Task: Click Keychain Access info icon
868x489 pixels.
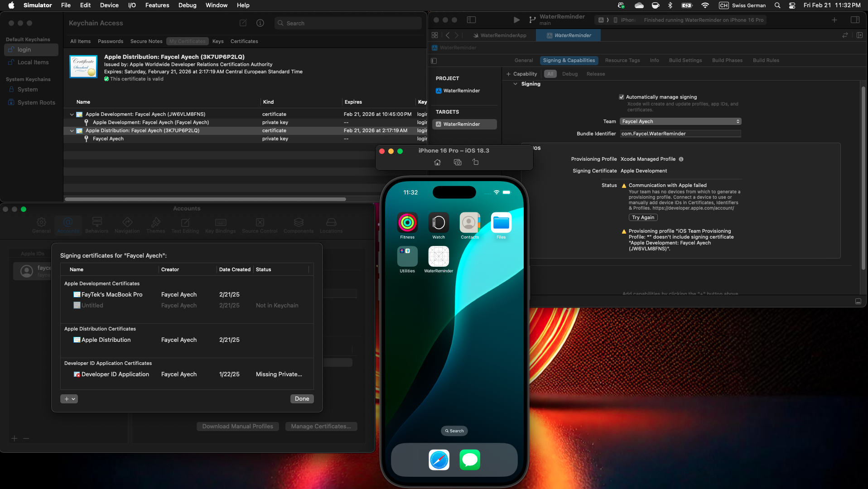Action: pyautogui.click(x=260, y=23)
